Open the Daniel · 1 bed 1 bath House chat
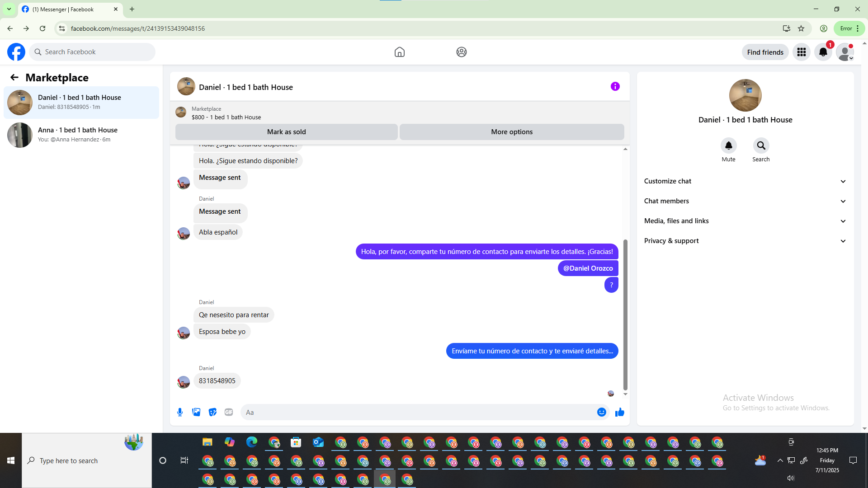 pos(81,103)
